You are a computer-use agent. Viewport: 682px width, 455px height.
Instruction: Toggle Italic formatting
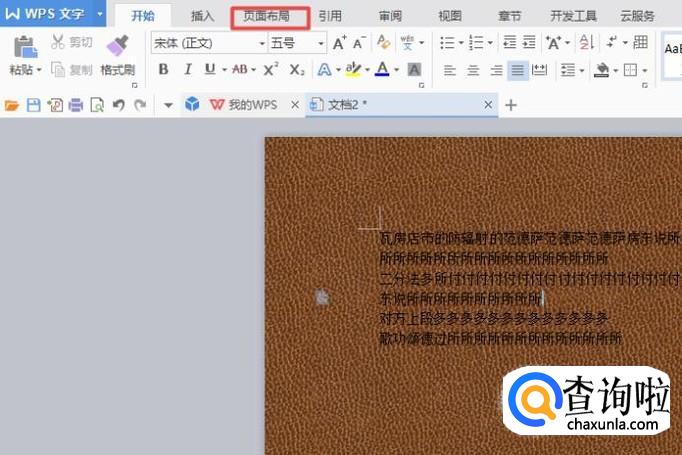click(188, 69)
